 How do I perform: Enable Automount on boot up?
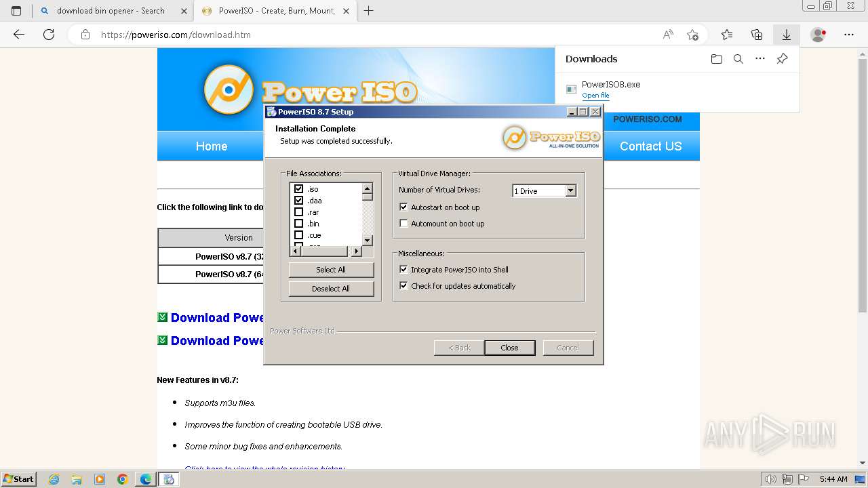(x=403, y=224)
